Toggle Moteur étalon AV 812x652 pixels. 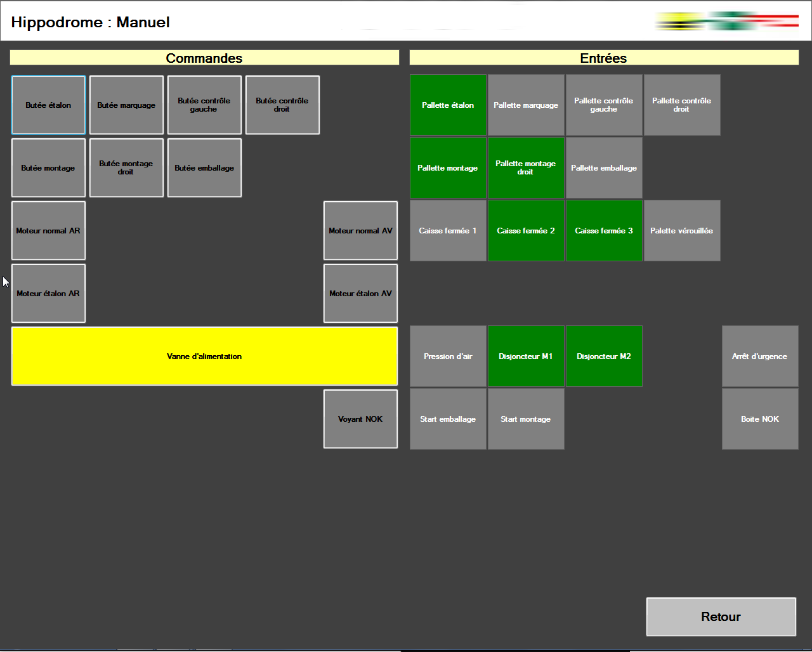(x=360, y=294)
